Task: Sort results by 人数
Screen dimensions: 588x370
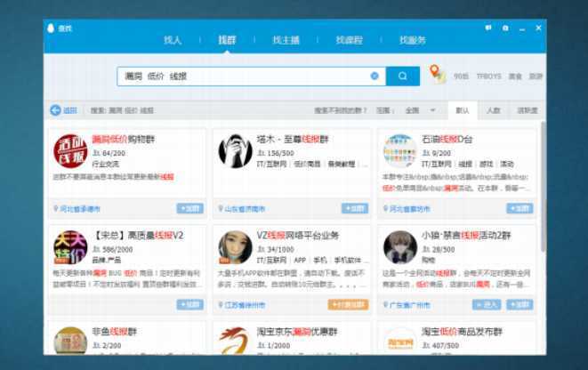Action: coord(493,110)
